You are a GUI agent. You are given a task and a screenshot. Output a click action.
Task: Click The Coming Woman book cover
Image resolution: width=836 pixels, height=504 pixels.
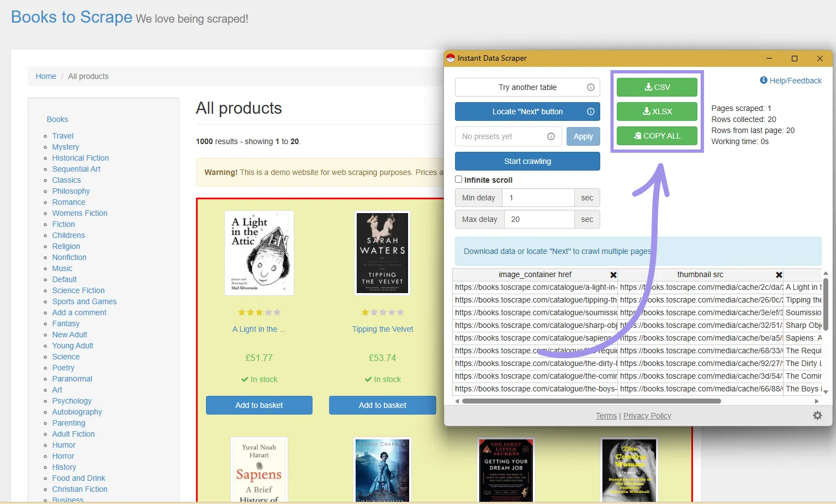(x=629, y=470)
